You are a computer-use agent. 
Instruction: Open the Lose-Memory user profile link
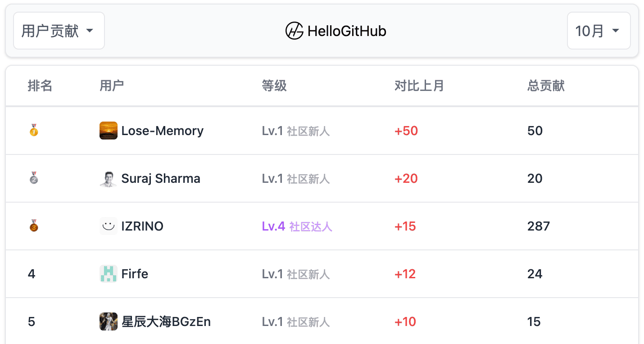[163, 131]
